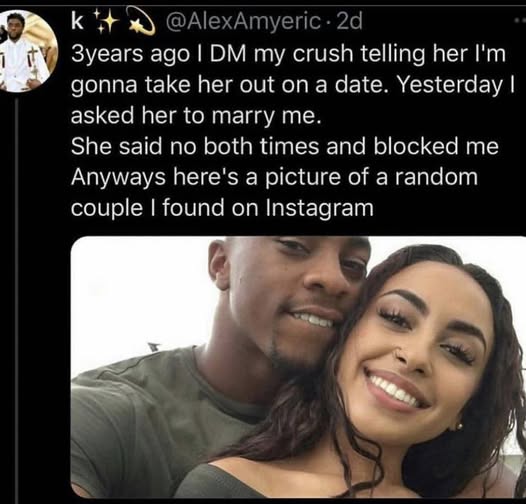The height and width of the screenshot is (504, 526).
Task: Click the "couple I found on" text
Action: (x=165, y=208)
